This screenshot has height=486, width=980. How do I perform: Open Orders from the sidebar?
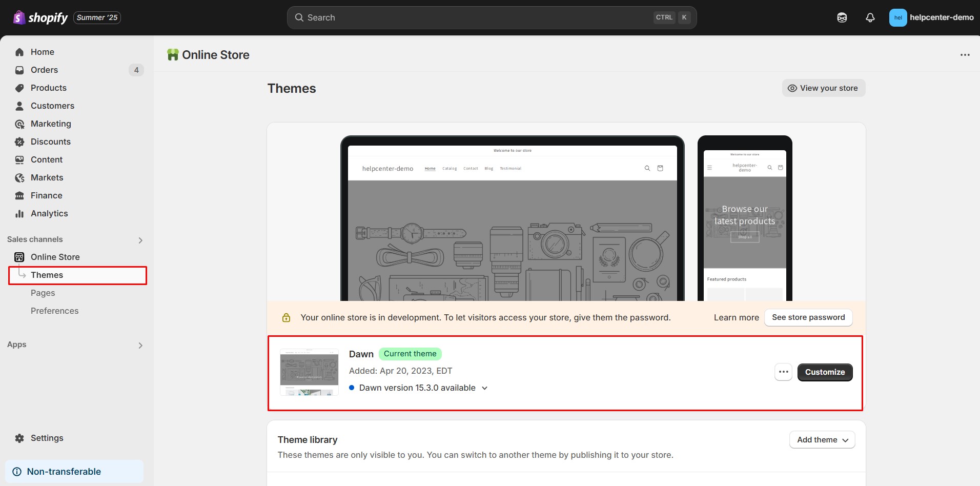44,70
